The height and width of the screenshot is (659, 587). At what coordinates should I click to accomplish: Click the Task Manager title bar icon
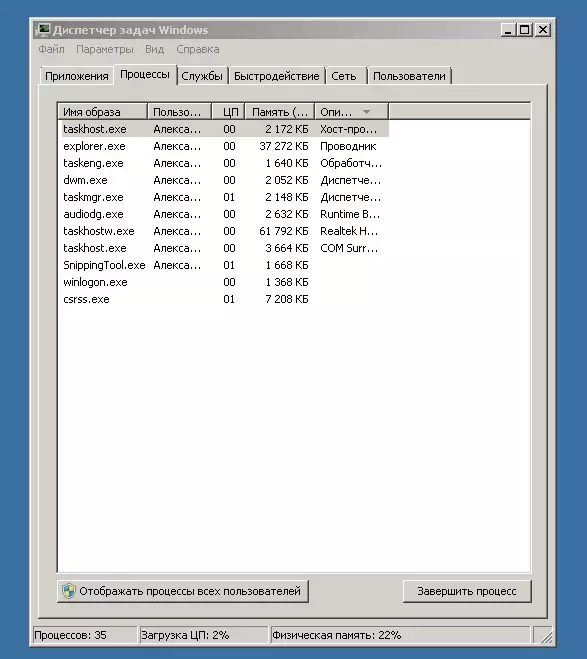43,30
